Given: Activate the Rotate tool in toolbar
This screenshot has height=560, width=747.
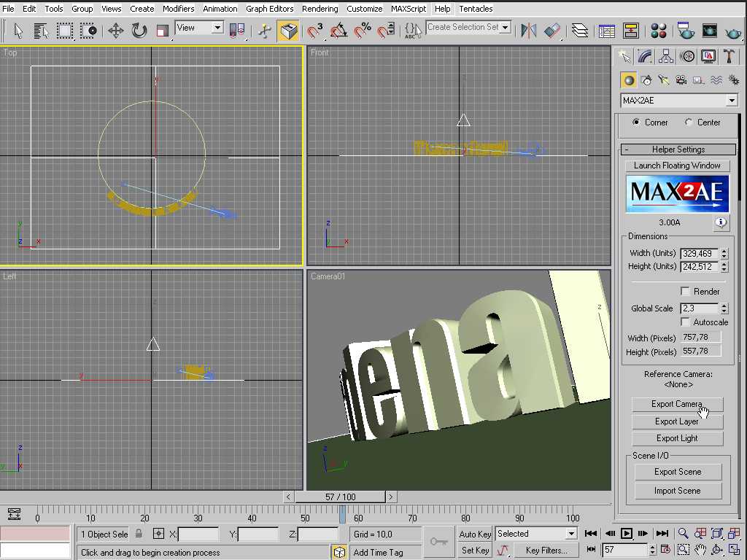Looking at the screenshot, I should click(139, 31).
